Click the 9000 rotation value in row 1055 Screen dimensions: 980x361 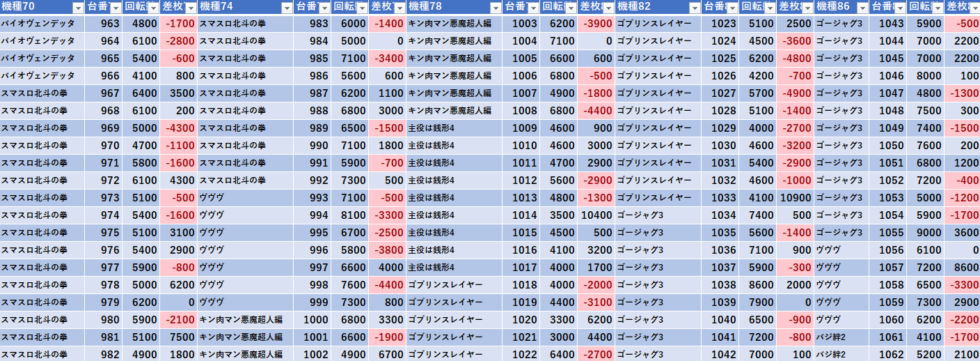click(x=926, y=233)
